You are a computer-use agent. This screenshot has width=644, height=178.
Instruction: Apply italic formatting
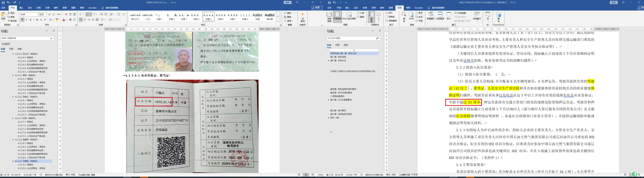[27, 20]
